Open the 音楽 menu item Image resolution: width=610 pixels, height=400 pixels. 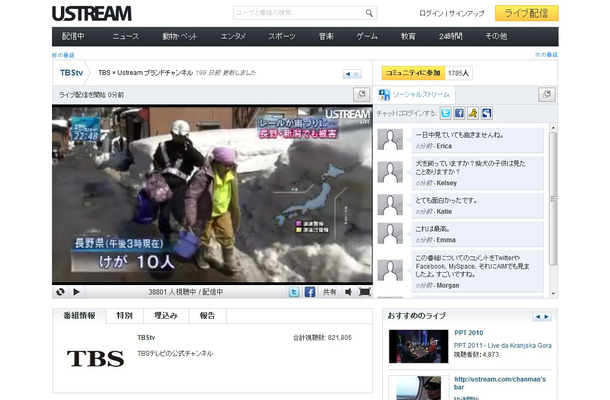point(326,36)
